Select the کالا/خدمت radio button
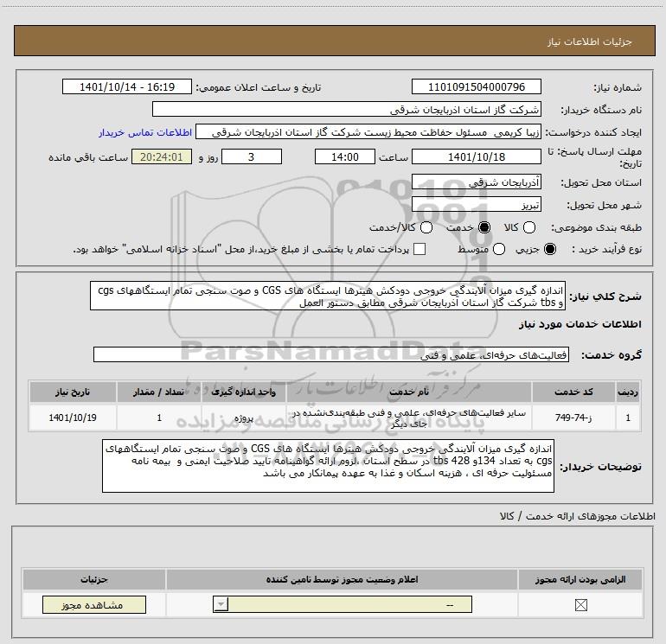This screenshot has height=644, width=666. (x=426, y=227)
